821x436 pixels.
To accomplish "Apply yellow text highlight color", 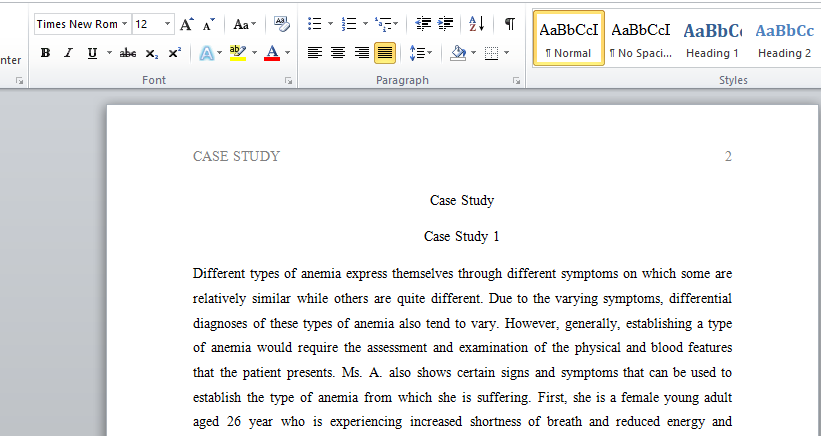I will coord(238,53).
